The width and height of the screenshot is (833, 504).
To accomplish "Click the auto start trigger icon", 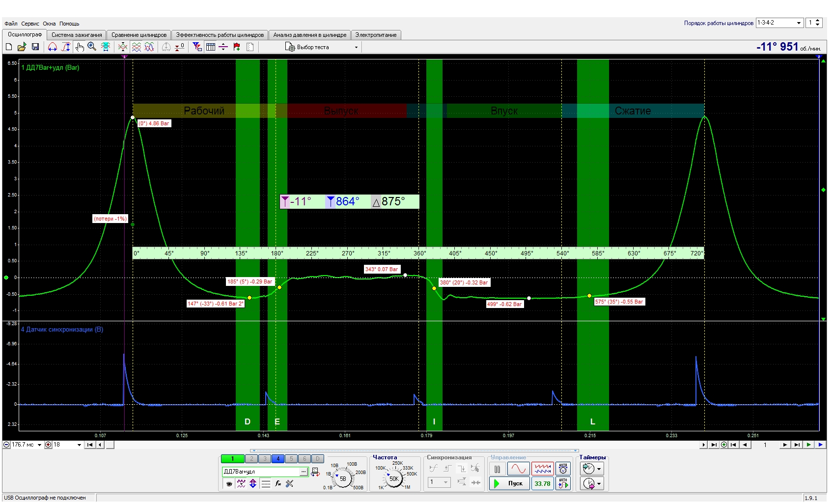I will click(563, 483).
